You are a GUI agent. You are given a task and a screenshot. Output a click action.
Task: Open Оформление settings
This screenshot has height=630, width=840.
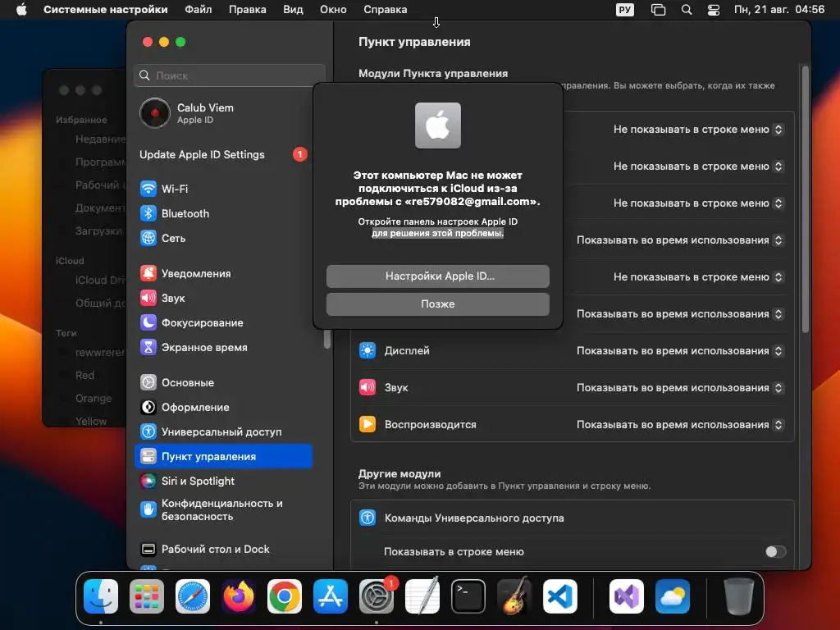pyautogui.click(x=223, y=407)
